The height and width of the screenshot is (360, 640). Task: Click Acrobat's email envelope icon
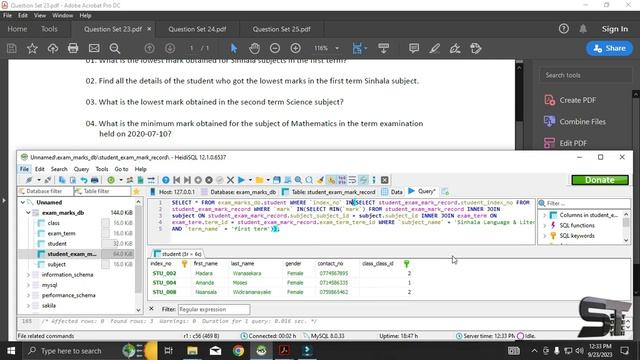pos(94,49)
